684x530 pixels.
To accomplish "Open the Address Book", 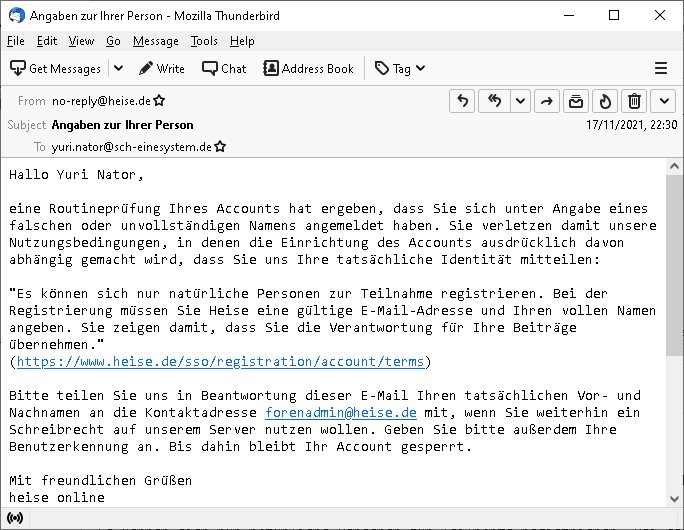I will click(x=308, y=68).
